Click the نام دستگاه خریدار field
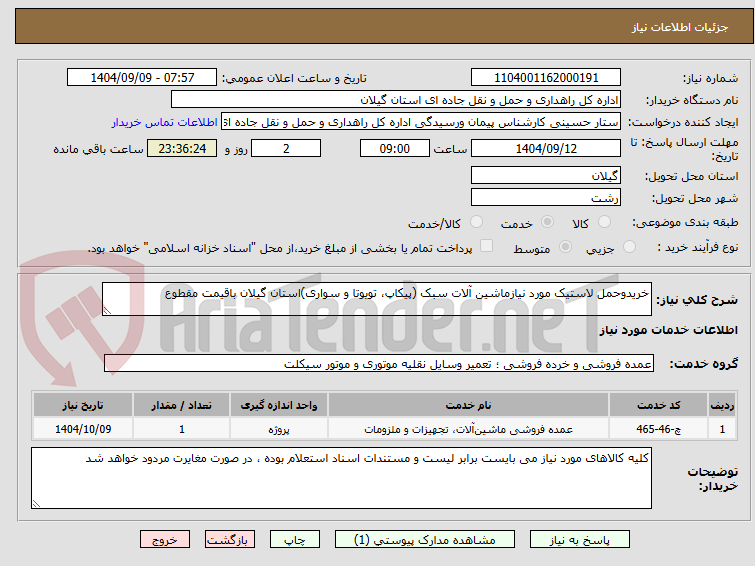This screenshot has height=566, width=755. pos(396,100)
